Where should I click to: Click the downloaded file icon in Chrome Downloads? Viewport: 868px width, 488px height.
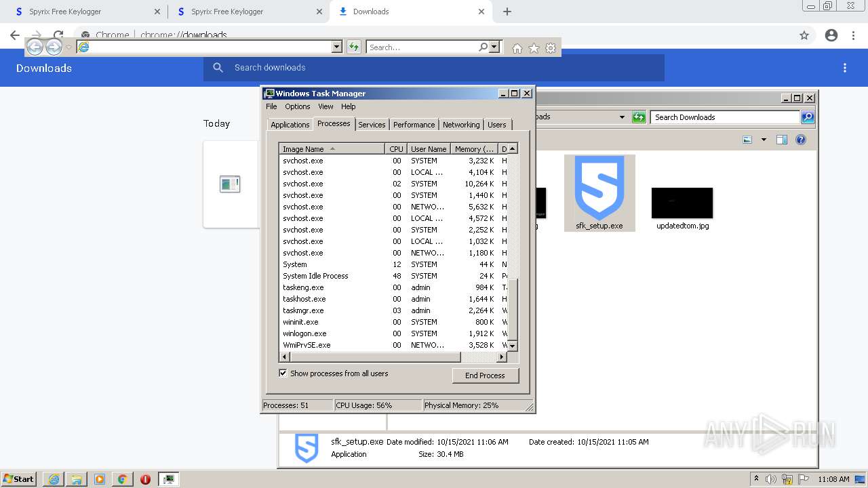pos(230,184)
